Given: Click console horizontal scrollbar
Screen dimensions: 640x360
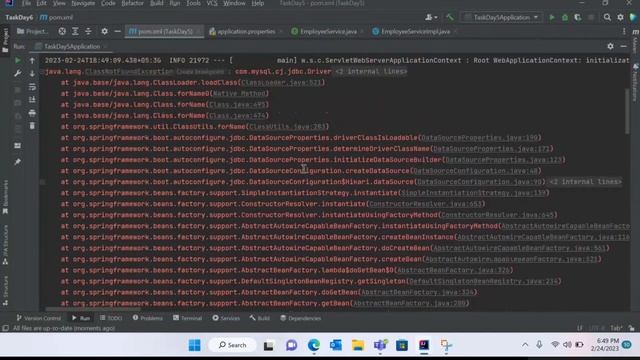Looking at the screenshot, I should point(93,309).
